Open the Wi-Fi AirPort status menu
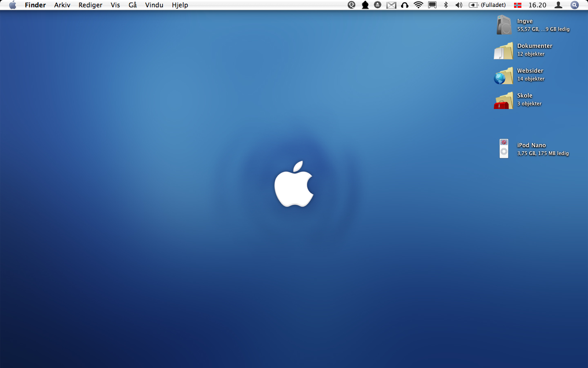Image resolution: width=588 pixels, height=368 pixels. (418, 5)
